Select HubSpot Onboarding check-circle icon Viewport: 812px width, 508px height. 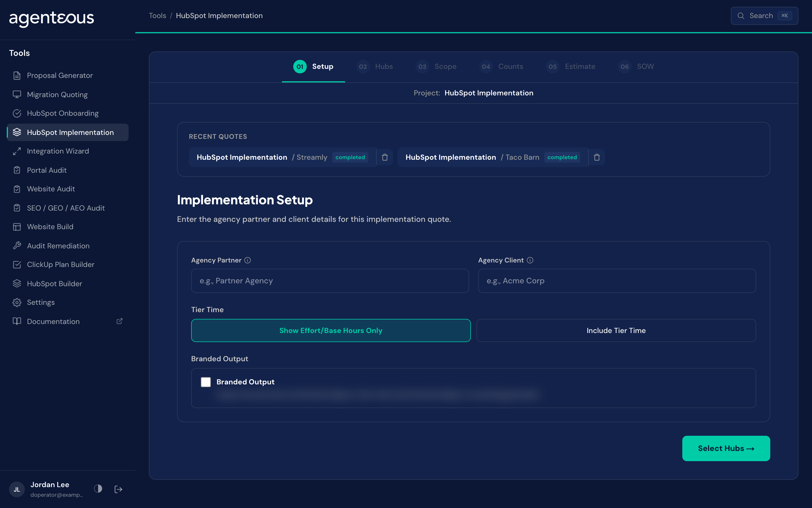tap(17, 113)
